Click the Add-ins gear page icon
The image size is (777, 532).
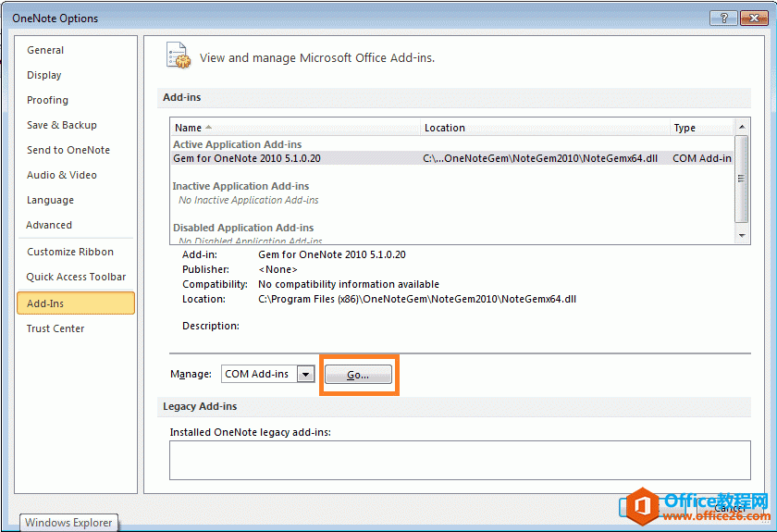179,56
